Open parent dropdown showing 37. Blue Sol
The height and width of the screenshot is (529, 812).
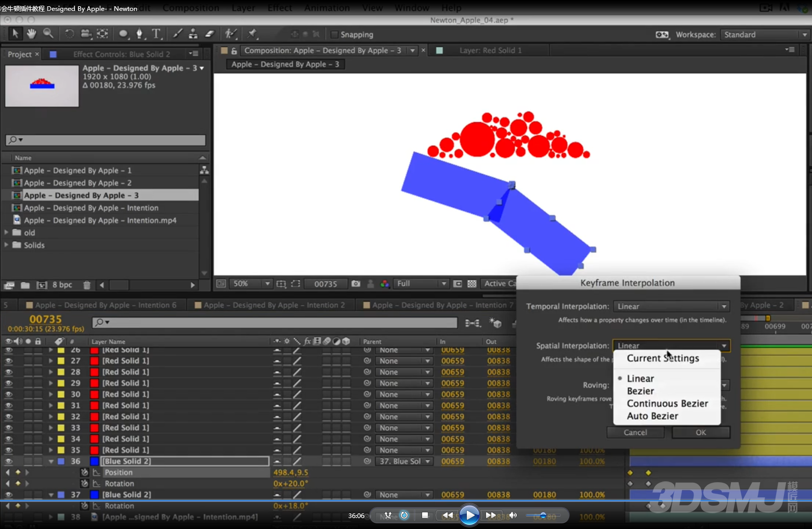click(x=404, y=461)
